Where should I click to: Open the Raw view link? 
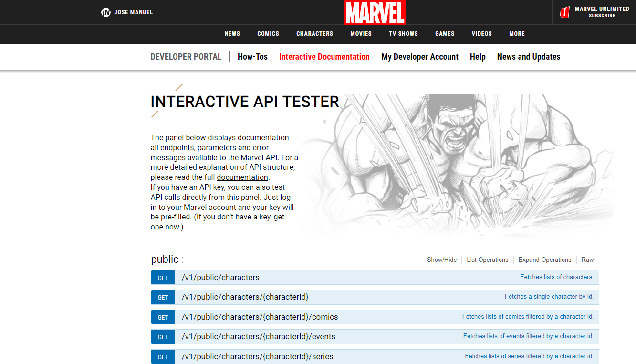587,260
